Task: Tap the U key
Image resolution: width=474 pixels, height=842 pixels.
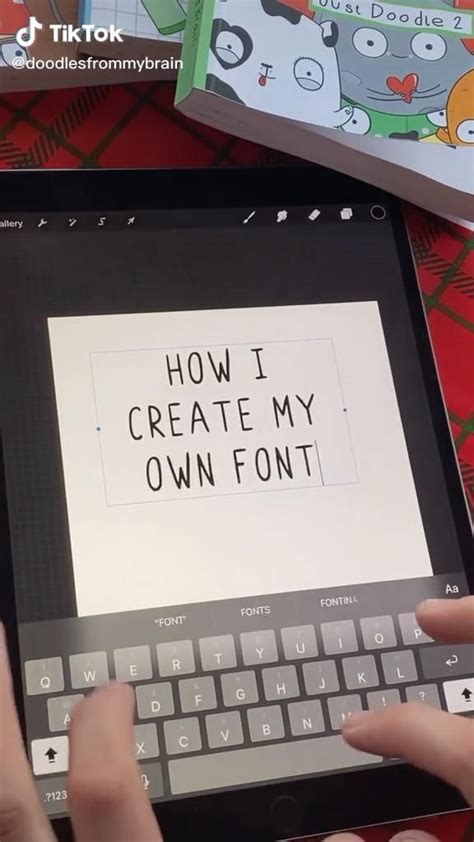Action: [x=300, y=641]
